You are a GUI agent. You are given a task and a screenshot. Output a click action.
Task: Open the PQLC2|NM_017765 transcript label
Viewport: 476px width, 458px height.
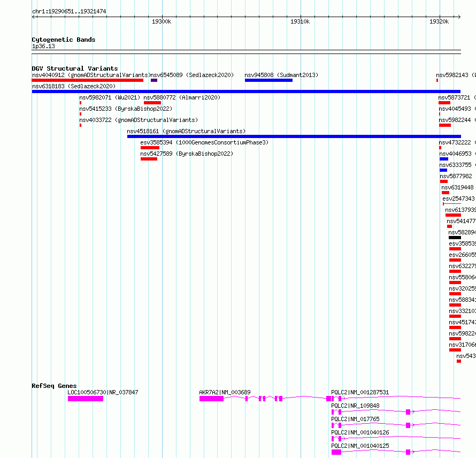pos(355,419)
